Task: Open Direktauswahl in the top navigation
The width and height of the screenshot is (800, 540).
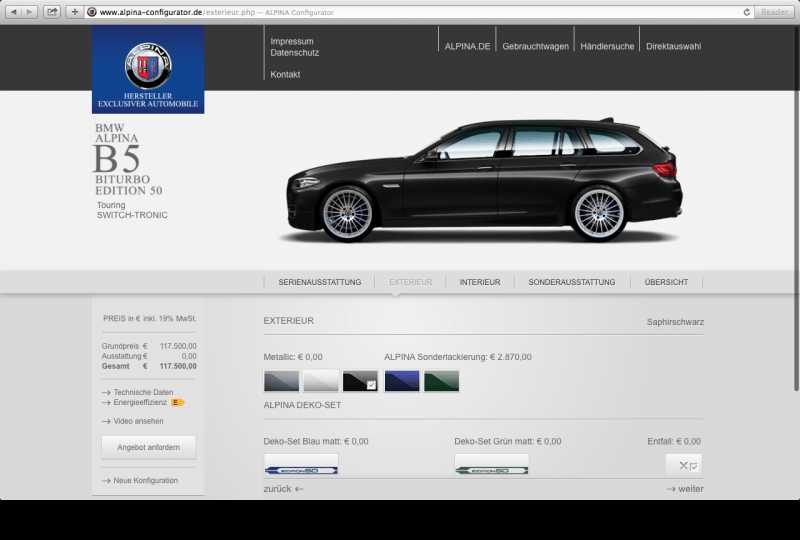Action: [x=673, y=46]
